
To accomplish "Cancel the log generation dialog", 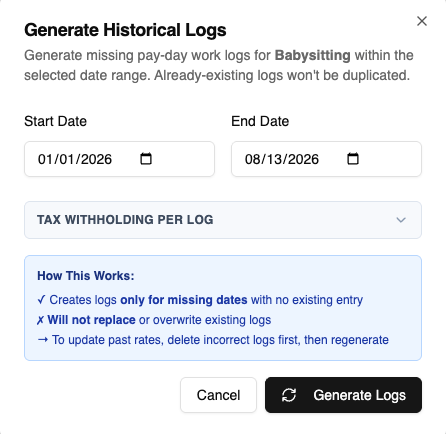I will coord(218,395).
